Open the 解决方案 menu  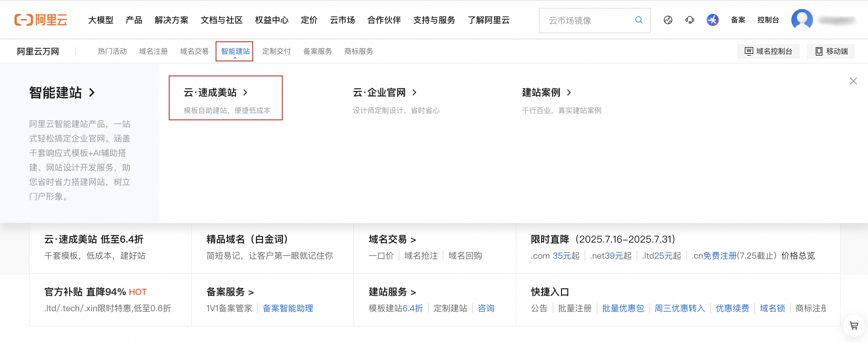(172, 20)
